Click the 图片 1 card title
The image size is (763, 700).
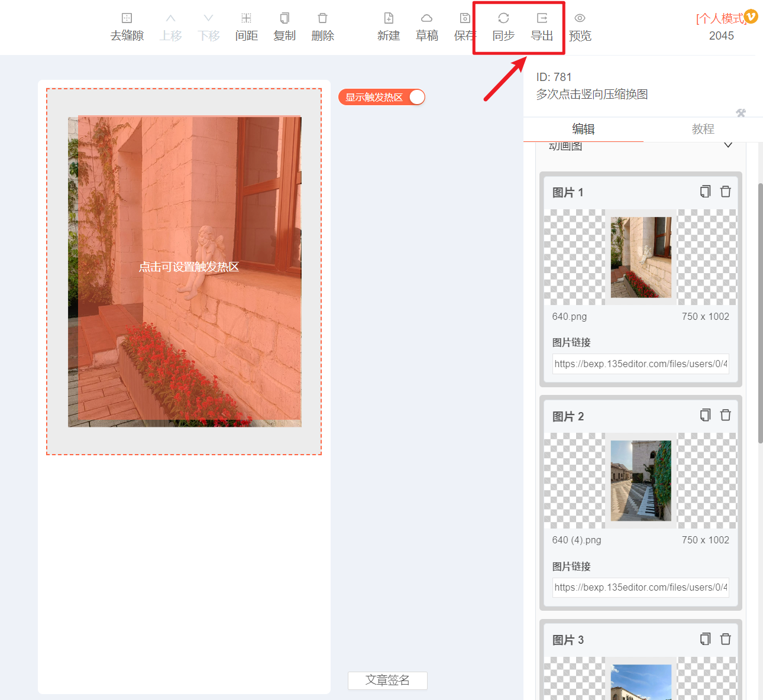568,192
